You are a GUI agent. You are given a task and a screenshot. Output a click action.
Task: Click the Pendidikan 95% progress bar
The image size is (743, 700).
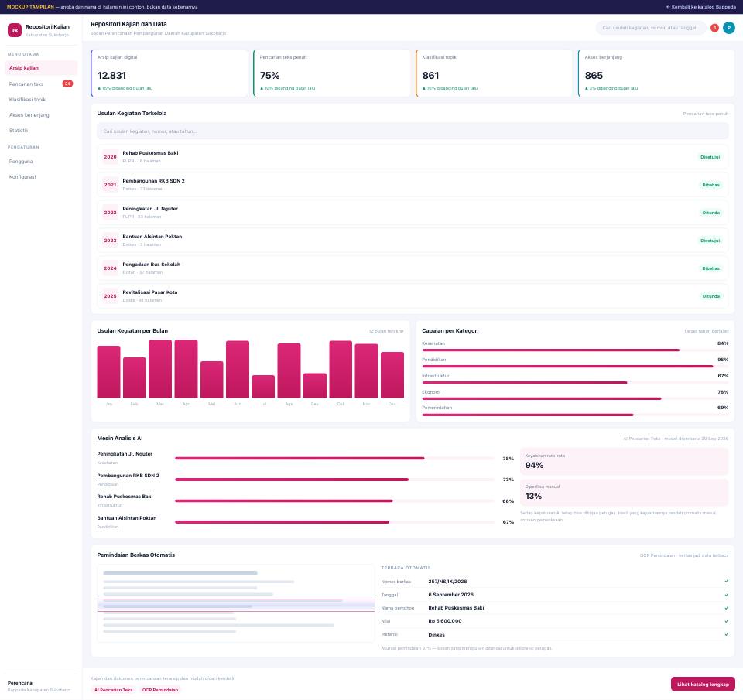[575, 366]
